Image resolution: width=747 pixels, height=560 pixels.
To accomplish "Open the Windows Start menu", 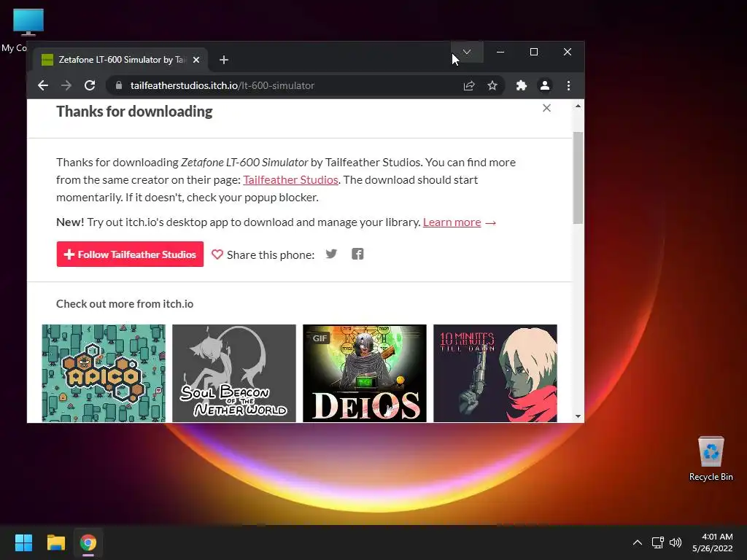I will tap(23, 542).
